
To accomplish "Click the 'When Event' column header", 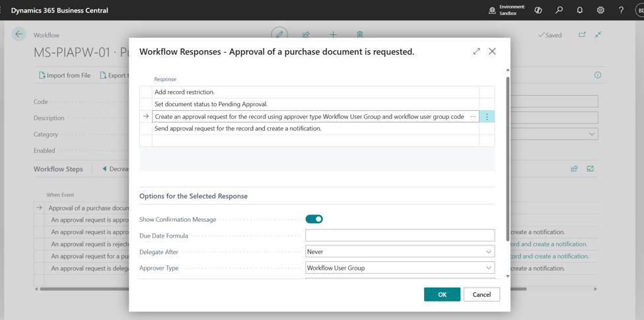I will (60, 195).
